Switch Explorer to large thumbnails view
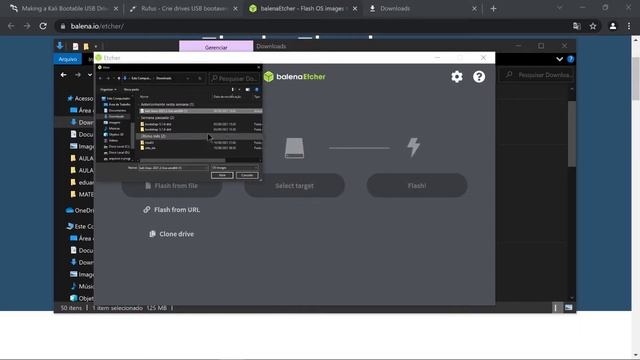The image size is (640, 360). [x=568, y=308]
